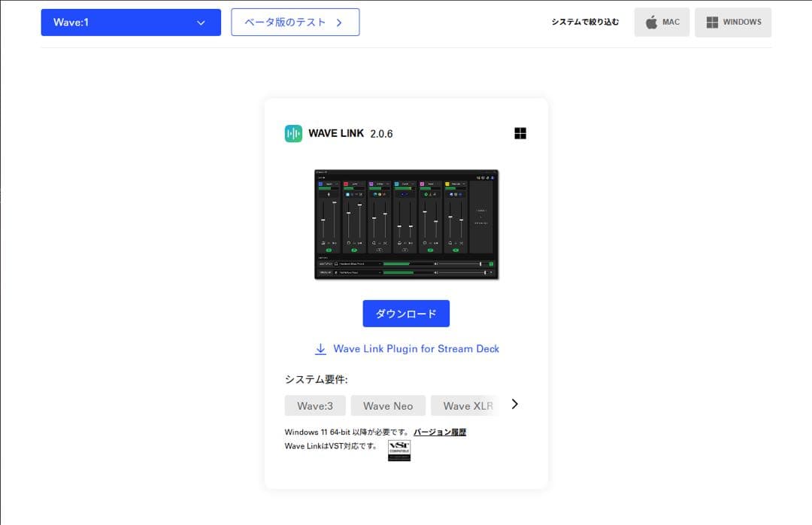Click the Windows grid icon on the card
This screenshot has height=525, width=812.
pos(520,132)
